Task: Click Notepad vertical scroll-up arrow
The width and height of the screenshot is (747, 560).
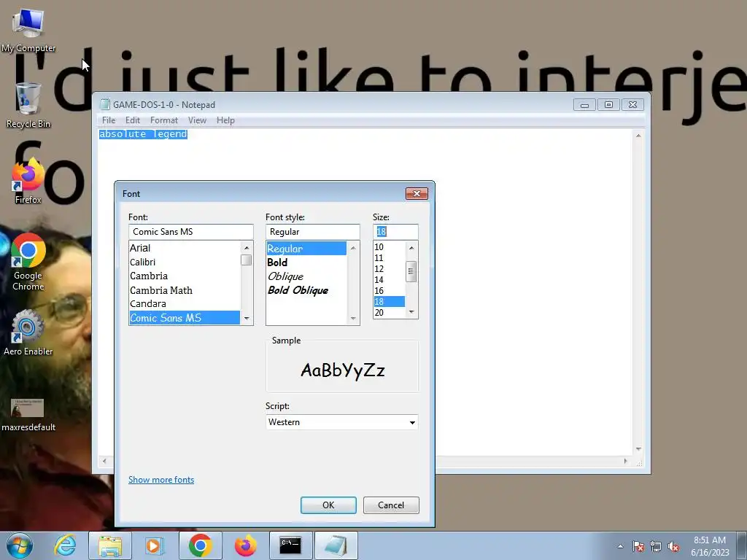Action: (638, 136)
